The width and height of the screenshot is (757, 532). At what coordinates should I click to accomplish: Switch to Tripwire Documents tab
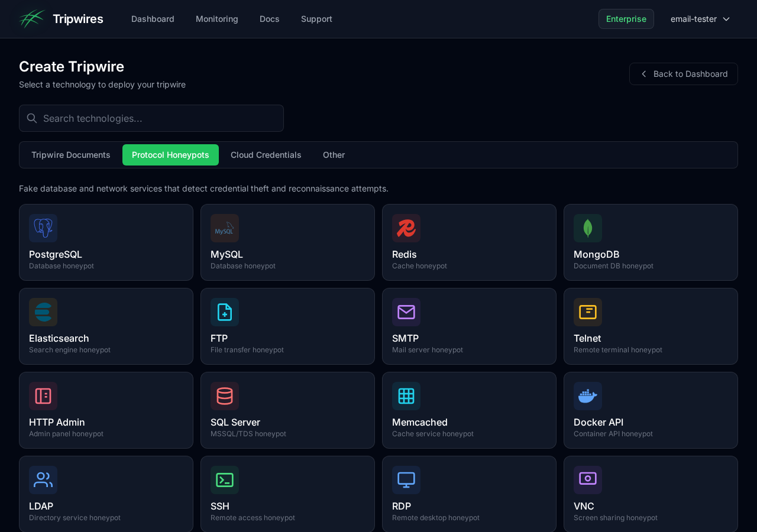coord(71,155)
